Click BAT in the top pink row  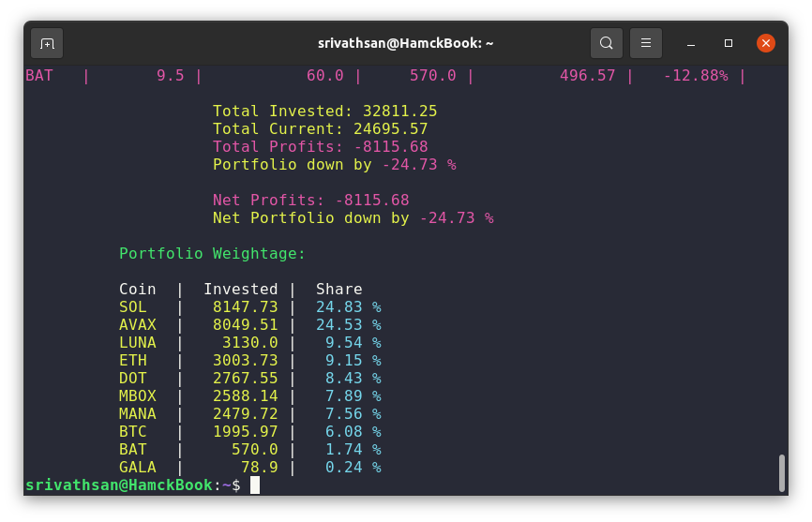pyautogui.click(x=39, y=76)
